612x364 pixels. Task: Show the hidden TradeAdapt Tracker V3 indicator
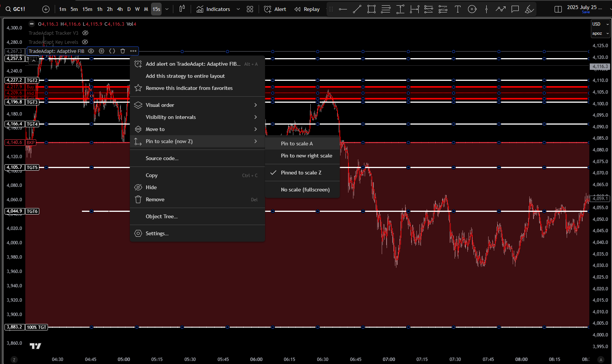[x=85, y=33]
